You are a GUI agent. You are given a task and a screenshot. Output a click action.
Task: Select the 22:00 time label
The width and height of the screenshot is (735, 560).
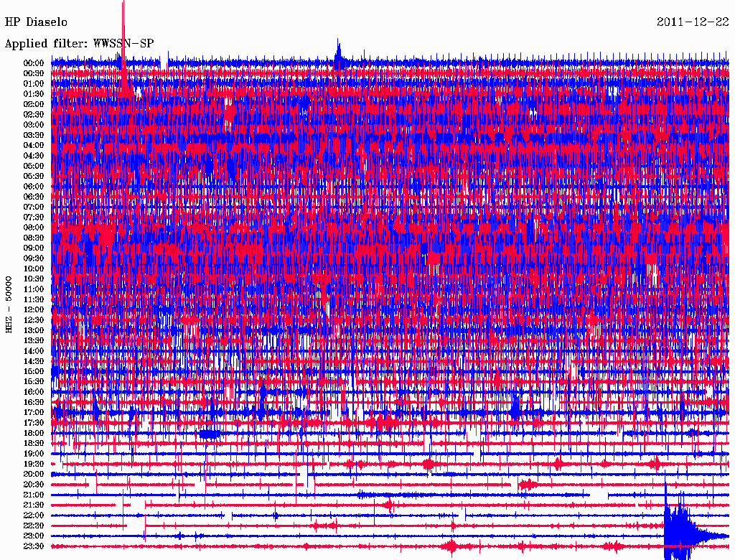click(34, 515)
